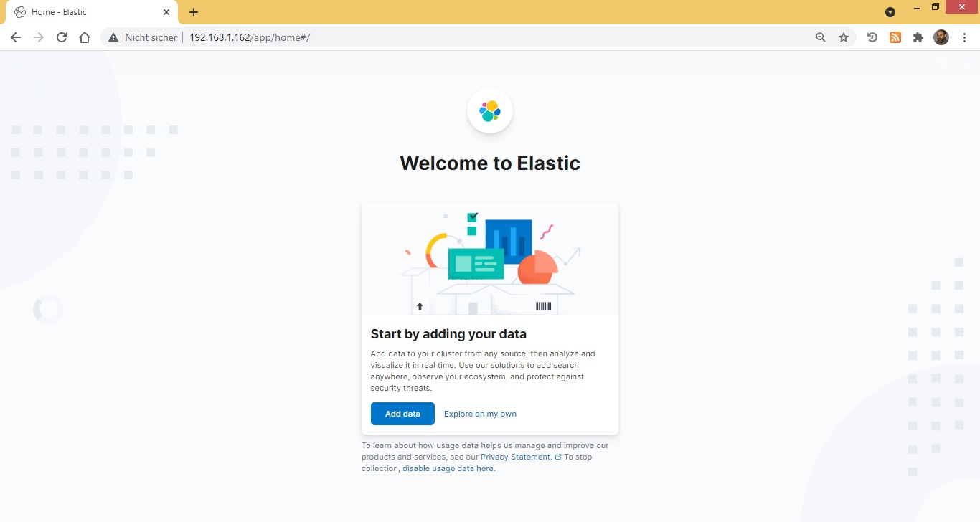Click the history extension icon

tap(872, 37)
